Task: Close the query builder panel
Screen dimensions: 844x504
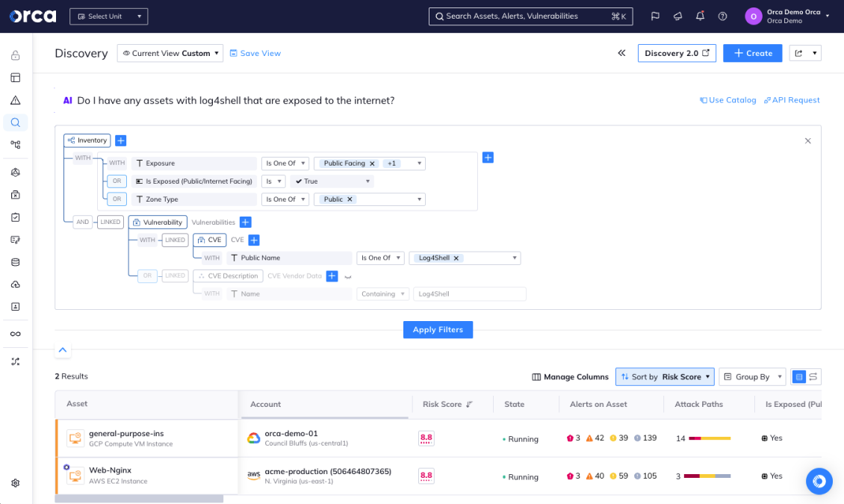Action: point(807,141)
